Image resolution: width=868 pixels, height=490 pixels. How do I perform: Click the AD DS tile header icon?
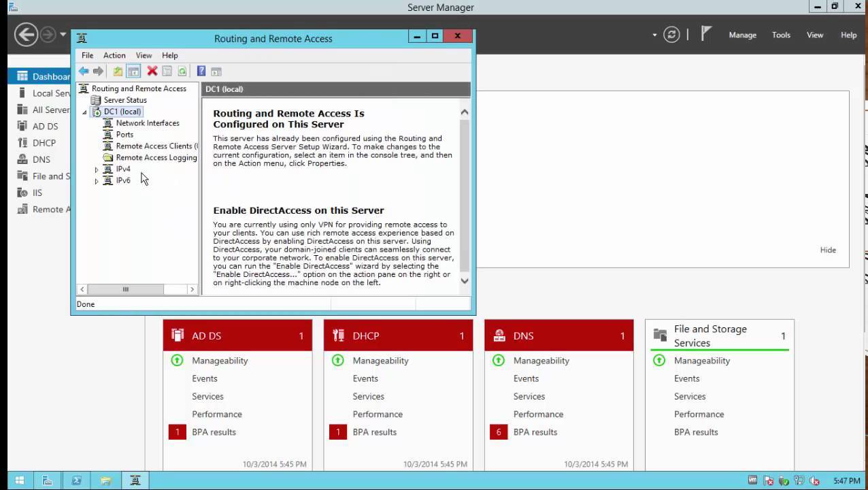(178, 335)
